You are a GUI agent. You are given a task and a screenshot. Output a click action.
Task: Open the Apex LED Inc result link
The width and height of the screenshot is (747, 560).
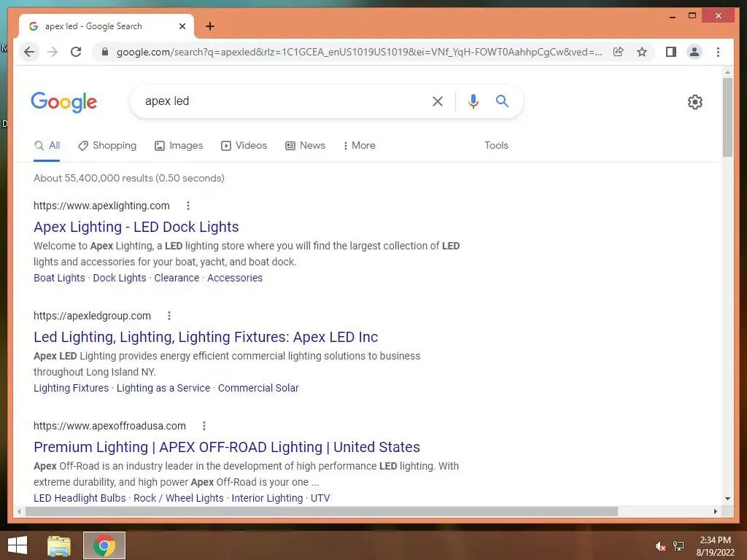(x=206, y=337)
